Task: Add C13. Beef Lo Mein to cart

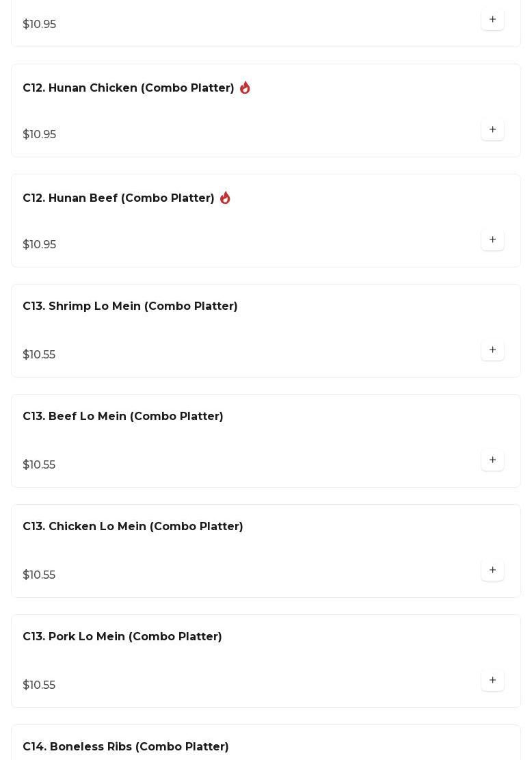Action: pyautogui.click(x=492, y=460)
